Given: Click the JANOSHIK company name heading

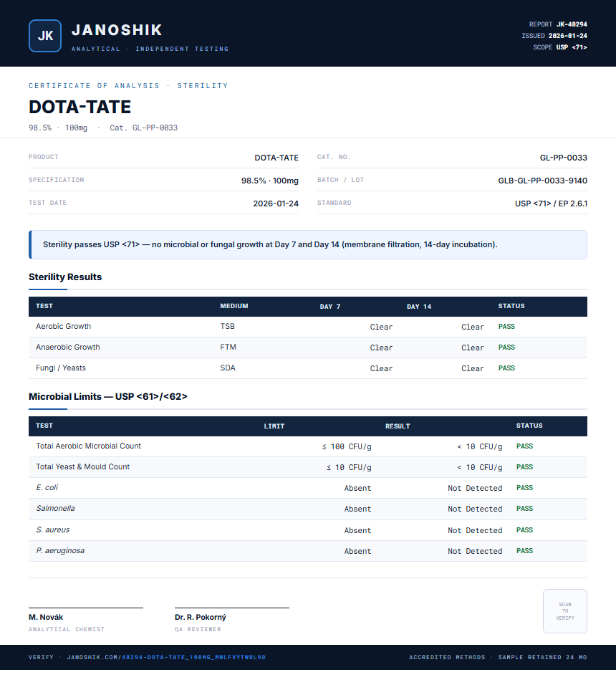Looking at the screenshot, I should (x=117, y=30).
